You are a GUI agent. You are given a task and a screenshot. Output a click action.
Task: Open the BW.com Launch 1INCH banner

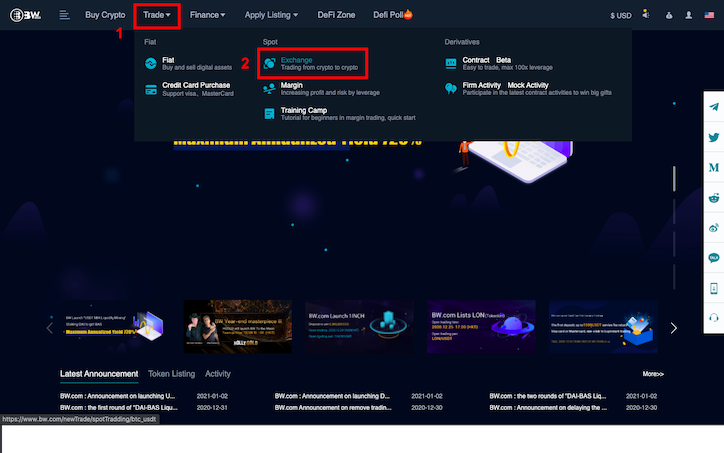359,326
